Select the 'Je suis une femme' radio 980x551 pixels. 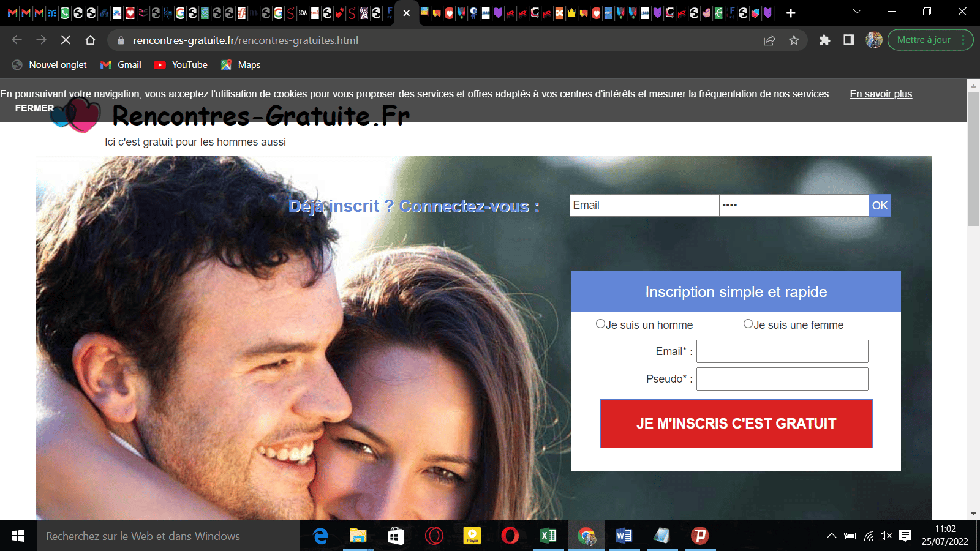click(748, 324)
